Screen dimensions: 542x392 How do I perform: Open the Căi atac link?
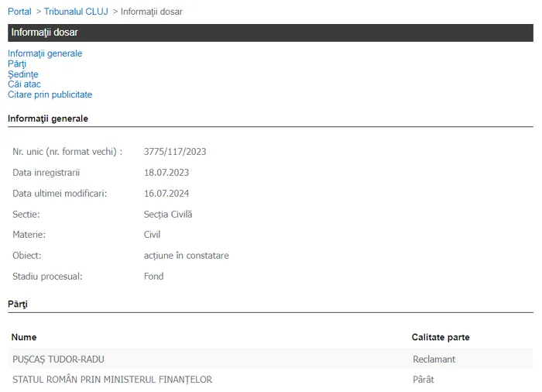click(x=24, y=84)
